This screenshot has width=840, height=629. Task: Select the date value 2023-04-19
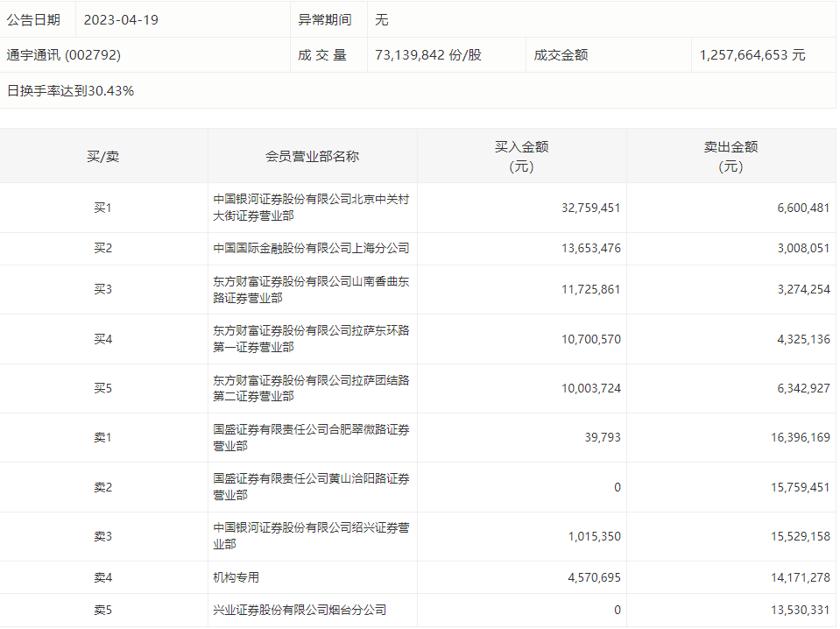pyautogui.click(x=121, y=20)
